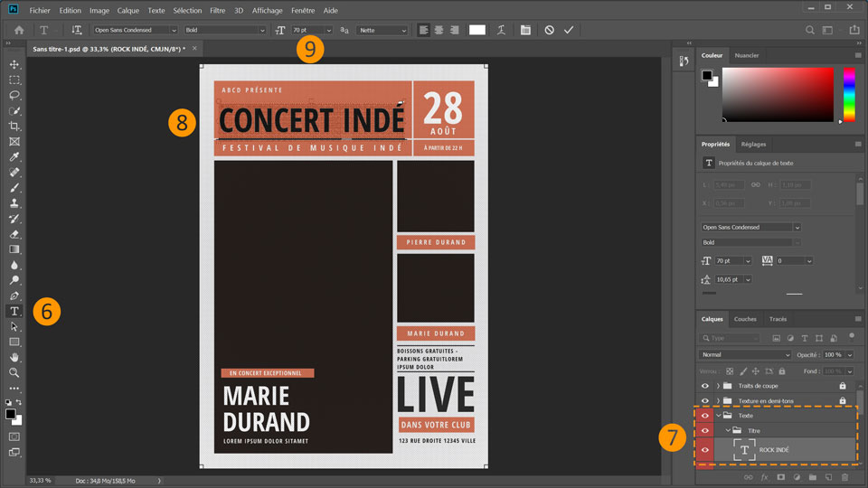Screen dimensions: 868x488
Task: Switch to the Nuancier tab
Action: click(x=747, y=55)
